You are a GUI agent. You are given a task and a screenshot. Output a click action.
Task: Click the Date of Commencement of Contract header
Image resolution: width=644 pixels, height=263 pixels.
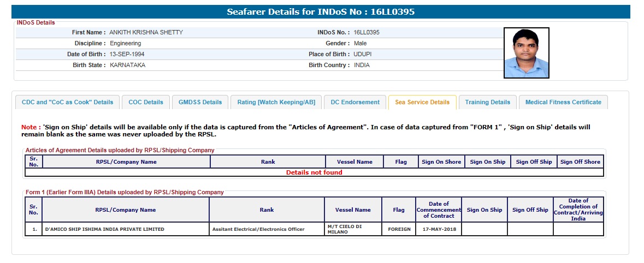tap(439, 210)
